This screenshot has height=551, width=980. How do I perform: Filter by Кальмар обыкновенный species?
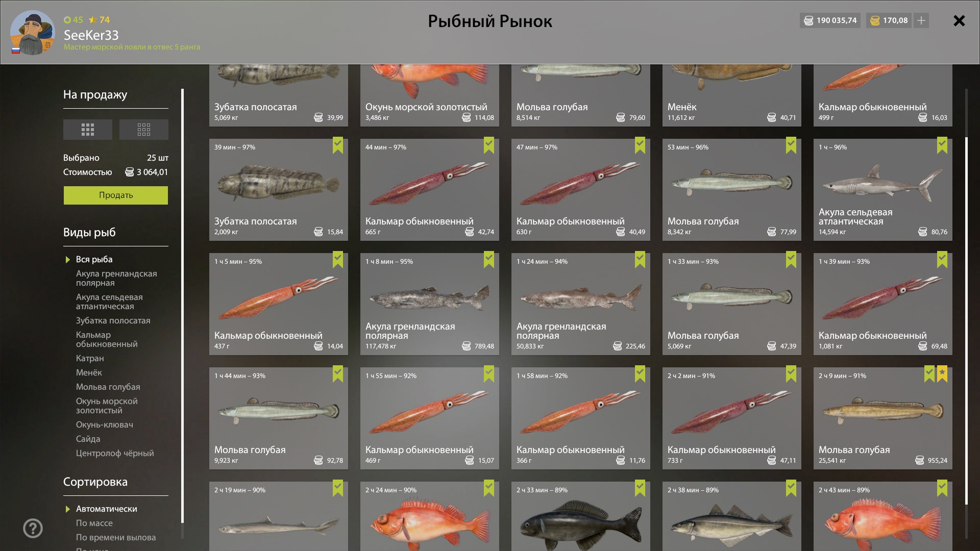[107, 339]
